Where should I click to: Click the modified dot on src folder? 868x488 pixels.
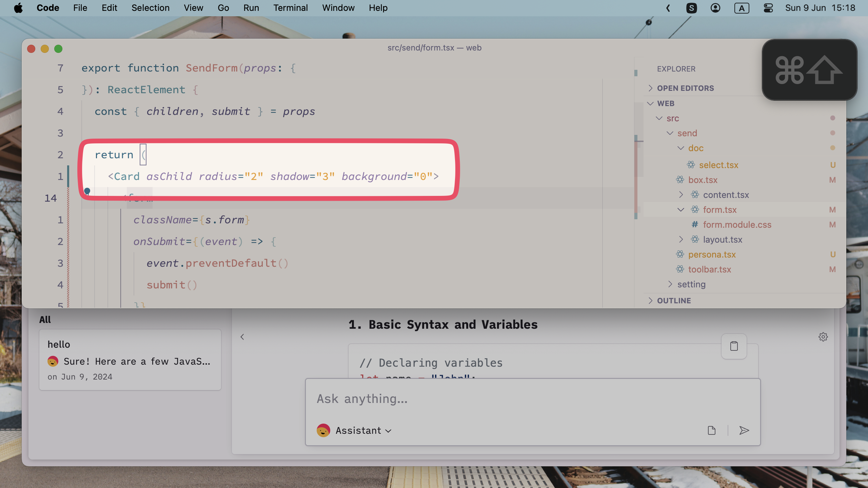pyautogui.click(x=832, y=118)
